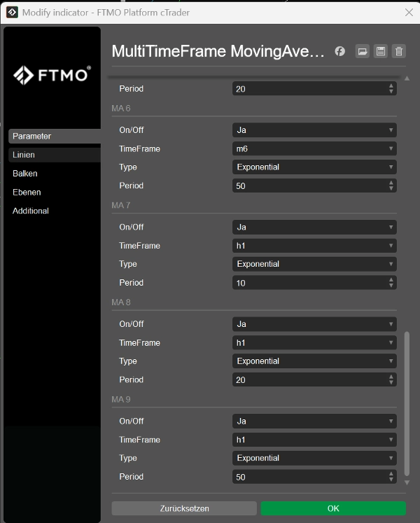Viewport: 420px width, 523px height.
Task: Increase the top Period 20 stepper
Action: 391,85
